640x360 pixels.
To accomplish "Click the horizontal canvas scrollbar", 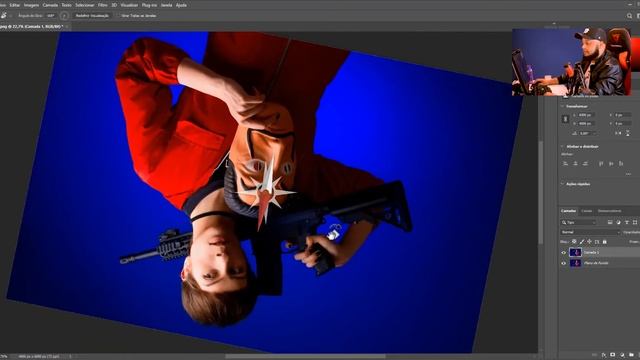I will (x=305, y=356).
